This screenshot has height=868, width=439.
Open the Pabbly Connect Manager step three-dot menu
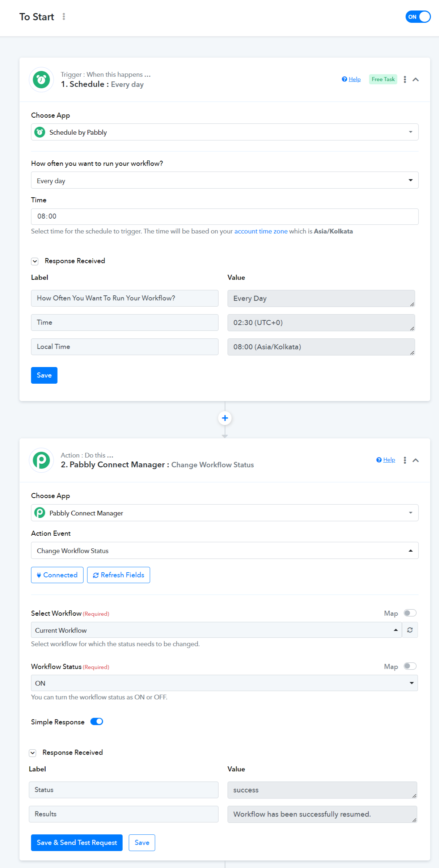(x=405, y=460)
